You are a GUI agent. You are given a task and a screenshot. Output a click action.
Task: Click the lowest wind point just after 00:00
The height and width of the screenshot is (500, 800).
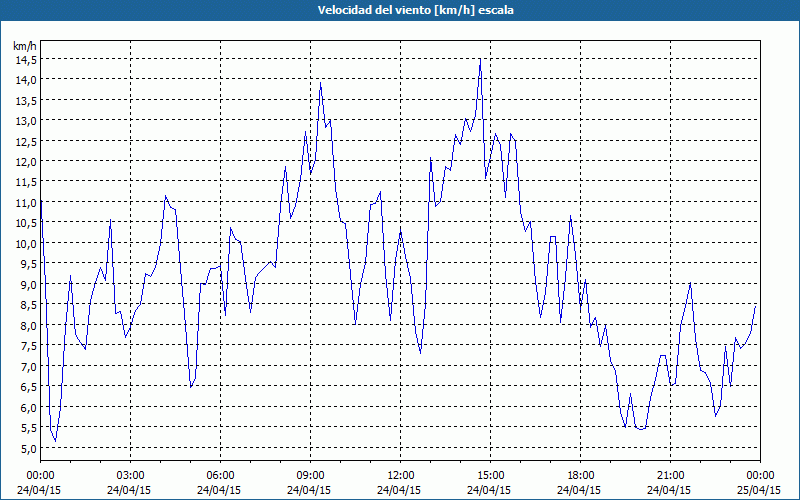tap(55, 440)
